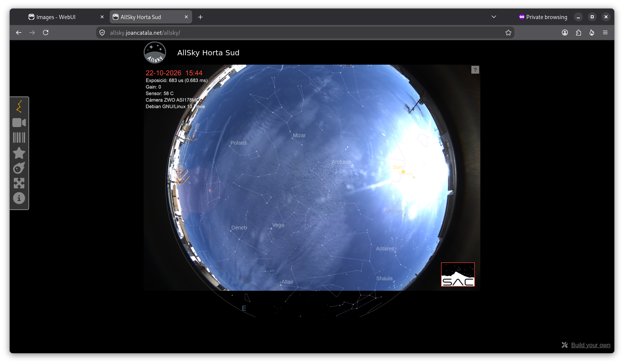624x364 pixels.
Task: Click the Altair star label
Action: pos(287,282)
